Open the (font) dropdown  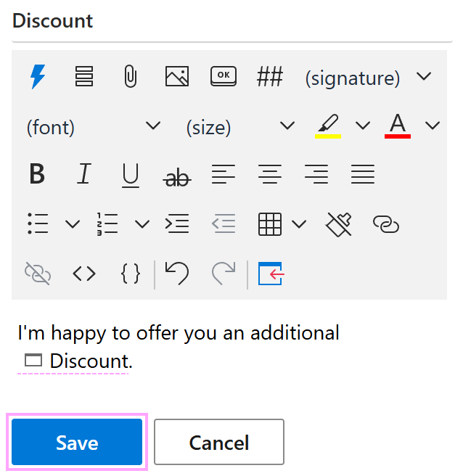tap(93, 127)
